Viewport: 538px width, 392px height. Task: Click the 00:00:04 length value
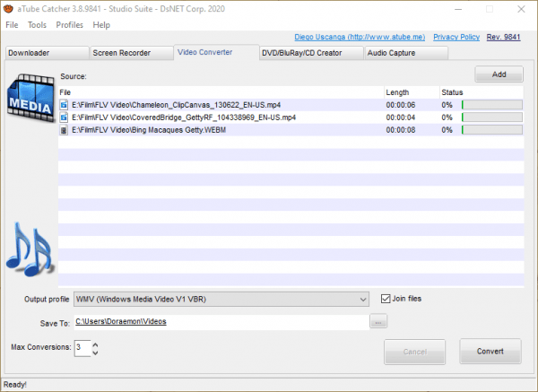401,118
